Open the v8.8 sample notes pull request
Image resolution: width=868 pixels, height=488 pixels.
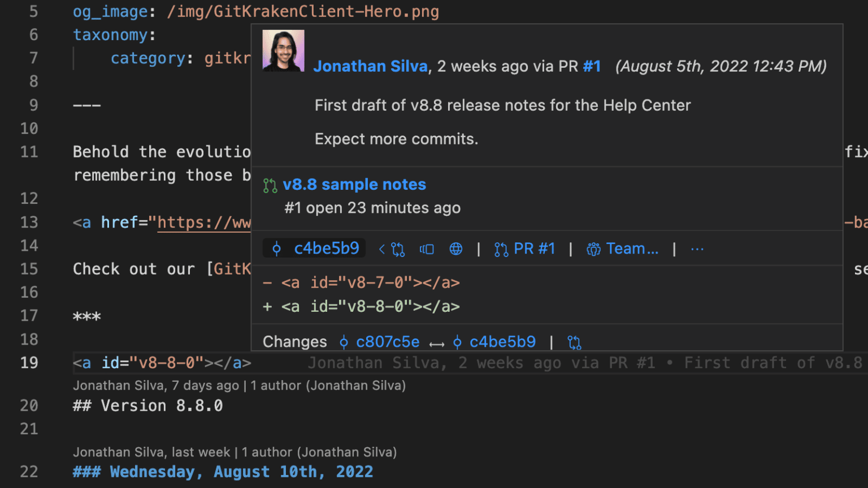(354, 184)
